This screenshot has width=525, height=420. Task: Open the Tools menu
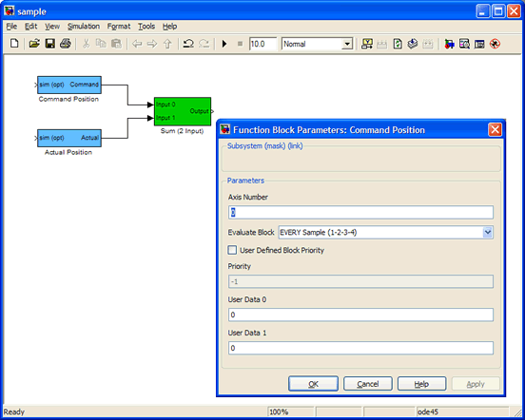146,27
